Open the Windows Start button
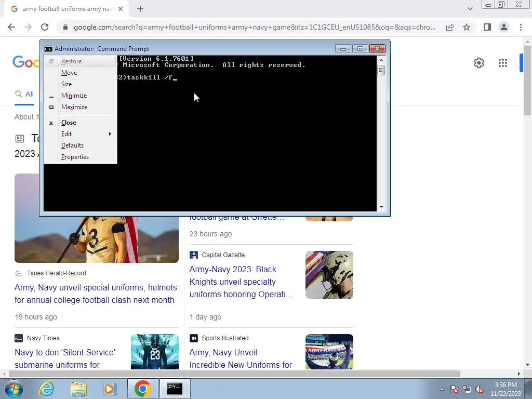 [13, 389]
